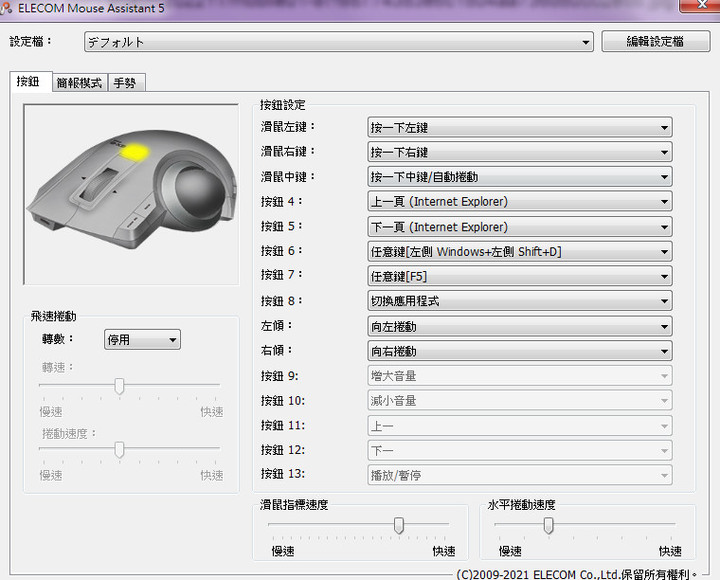Click the 滑鼠指標速度 slider handle
Screen dimensions: 720x580
pyautogui.click(x=399, y=525)
